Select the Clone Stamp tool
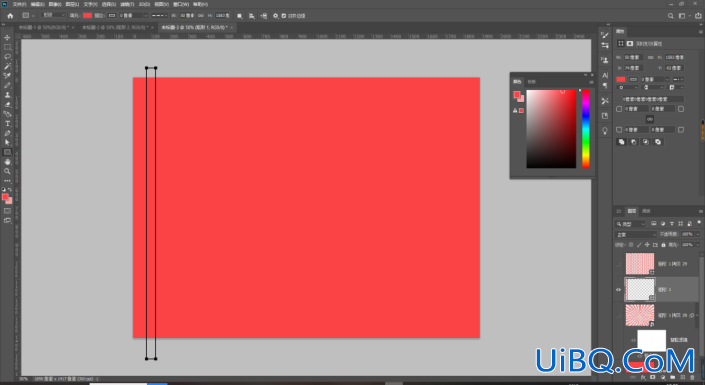The width and height of the screenshot is (705, 385). pyautogui.click(x=7, y=95)
